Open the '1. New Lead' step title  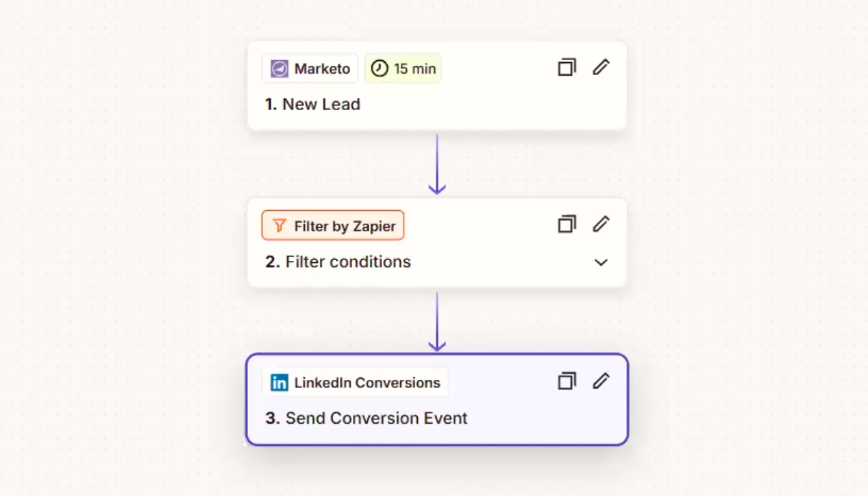(312, 104)
